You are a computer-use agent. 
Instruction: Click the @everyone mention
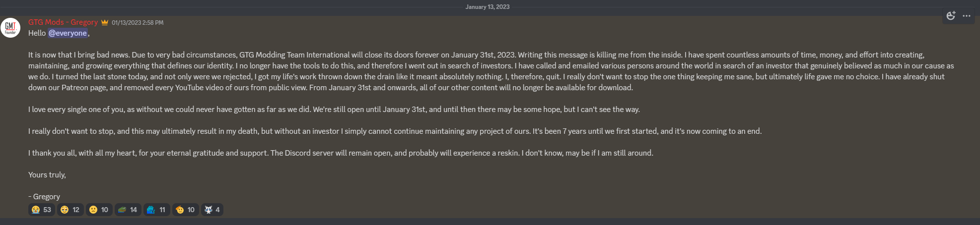coord(68,33)
